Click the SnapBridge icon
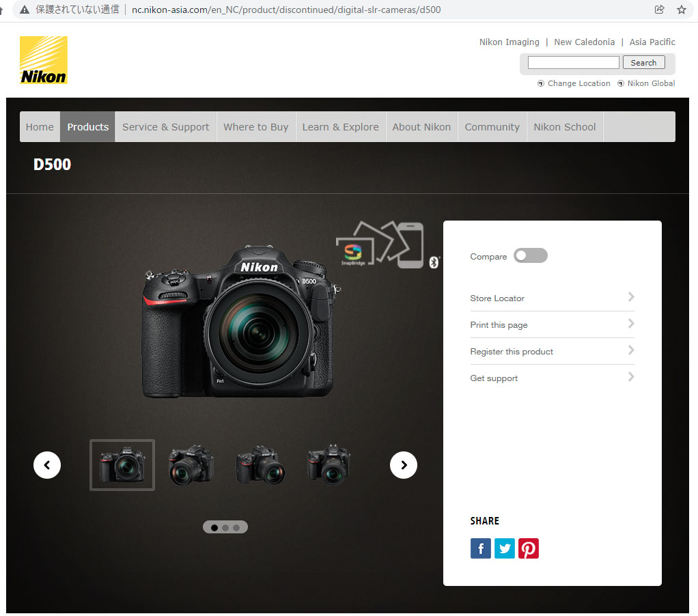 pos(353,253)
